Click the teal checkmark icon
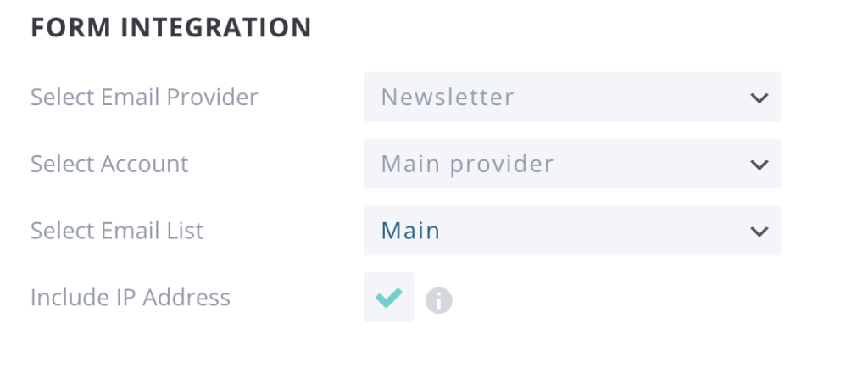 [x=389, y=298]
